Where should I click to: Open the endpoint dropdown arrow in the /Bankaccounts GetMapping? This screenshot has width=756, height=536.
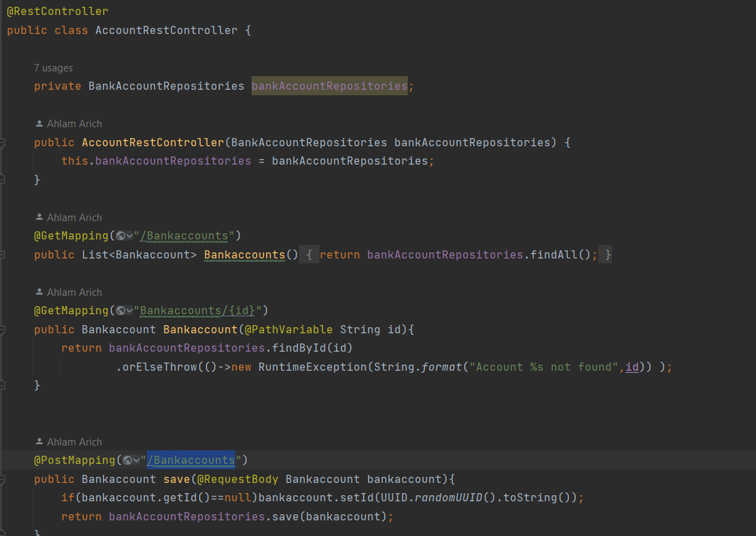(129, 236)
